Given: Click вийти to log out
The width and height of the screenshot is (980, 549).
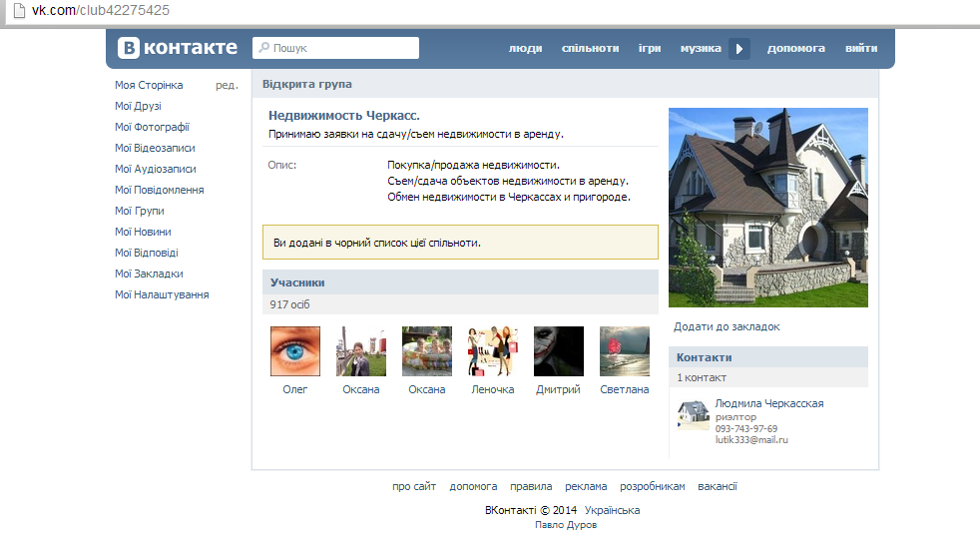Looking at the screenshot, I should [861, 48].
